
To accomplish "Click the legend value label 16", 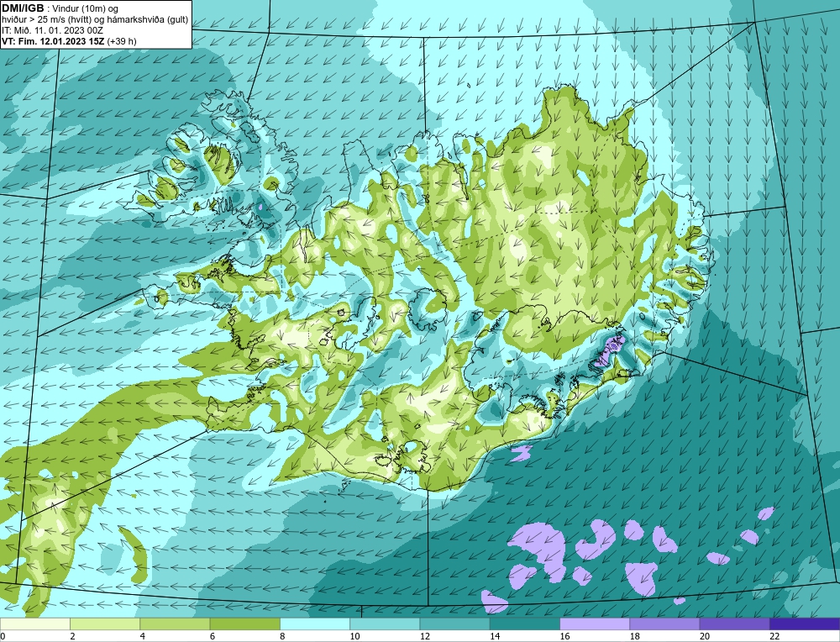I will (x=564, y=636).
